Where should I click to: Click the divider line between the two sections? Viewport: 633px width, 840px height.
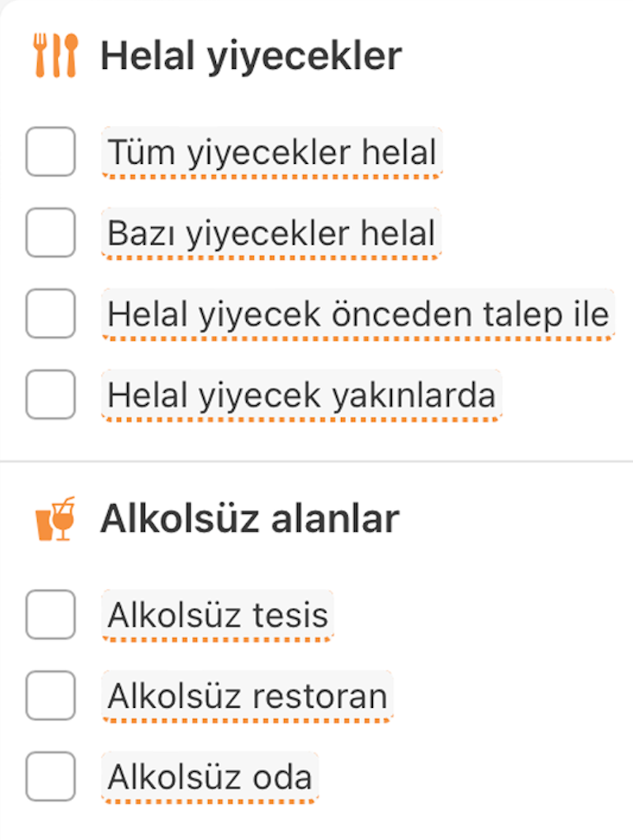point(316,462)
